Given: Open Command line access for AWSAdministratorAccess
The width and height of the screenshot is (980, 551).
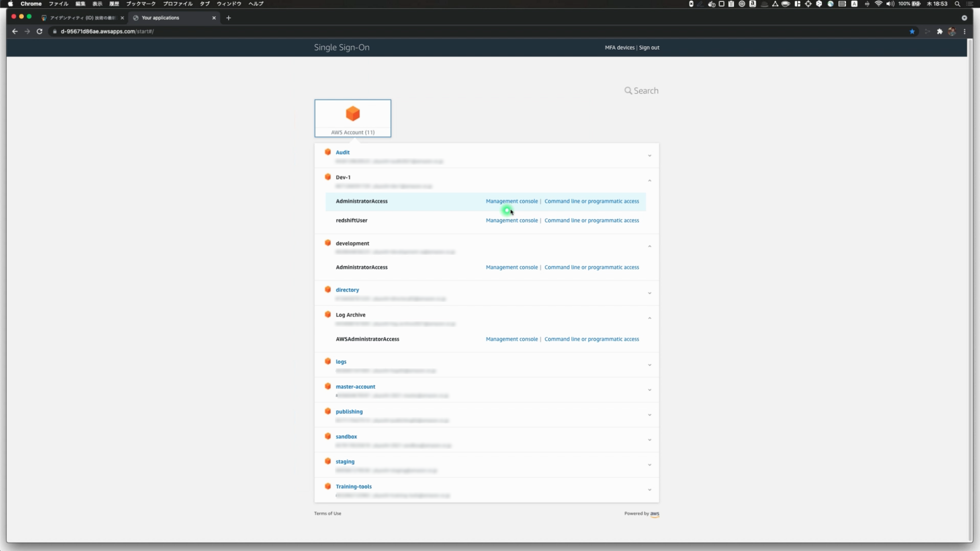Looking at the screenshot, I should [592, 339].
